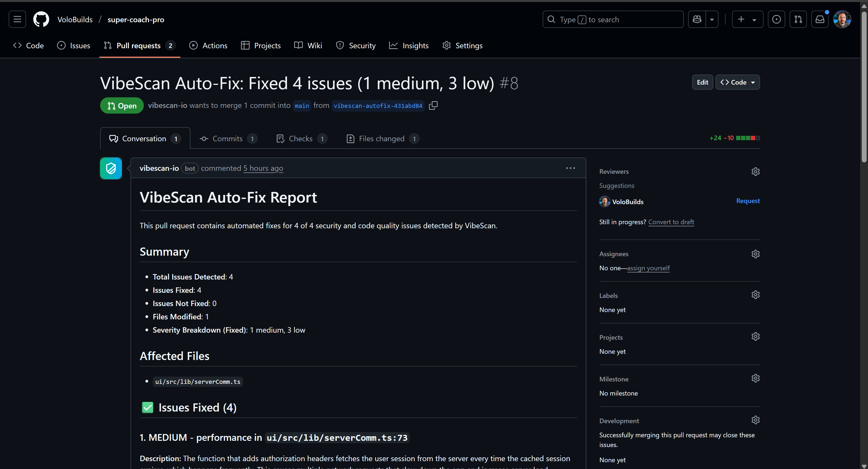Select the Pull requests tab
The height and width of the screenshot is (469, 868).
click(139, 46)
